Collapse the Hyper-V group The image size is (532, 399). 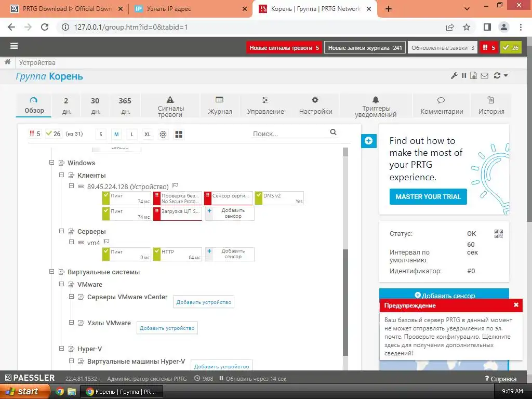click(x=61, y=349)
